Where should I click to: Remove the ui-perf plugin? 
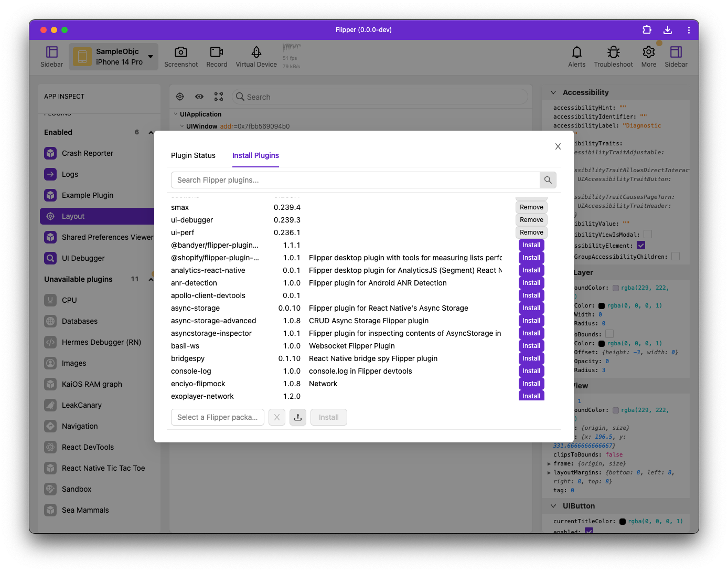[531, 232]
